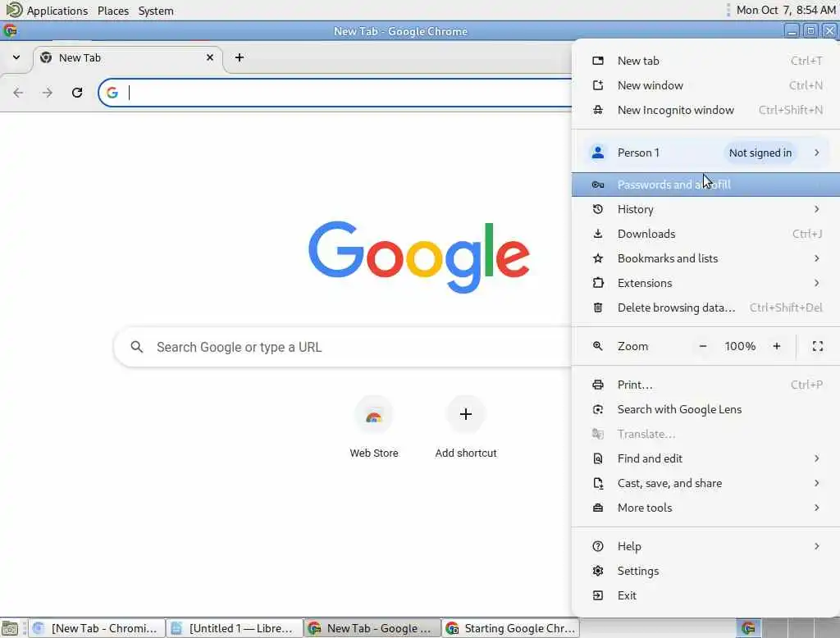
Task: Click the Google Lens icon
Action: pos(598,409)
